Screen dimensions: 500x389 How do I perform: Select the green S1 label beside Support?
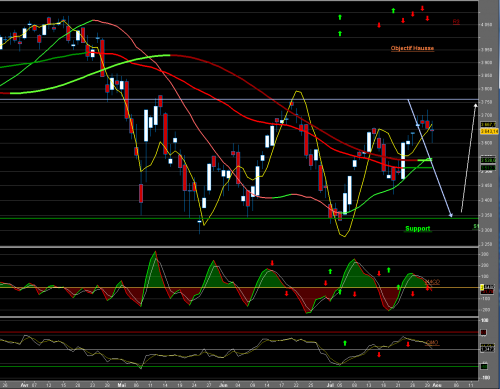pos(476,227)
